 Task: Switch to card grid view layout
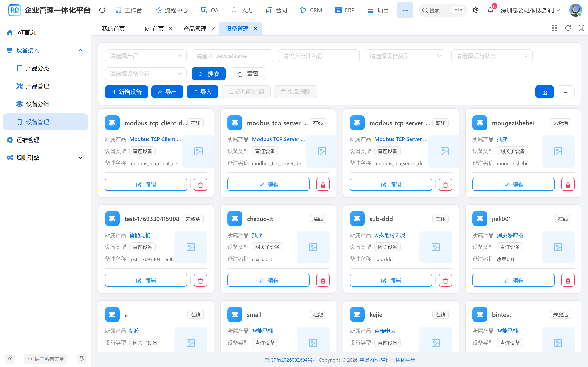click(545, 92)
